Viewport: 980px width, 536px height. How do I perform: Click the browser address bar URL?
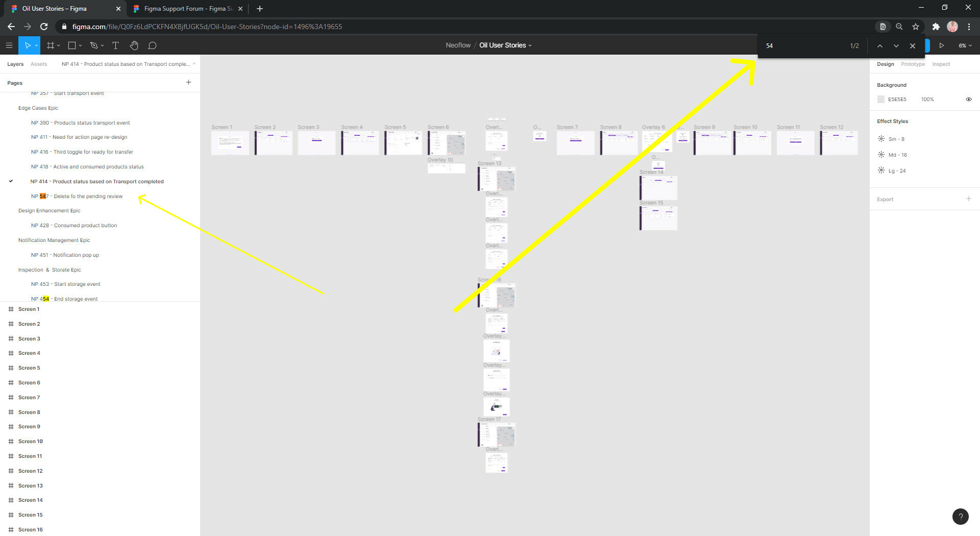[x=207, y=27]
